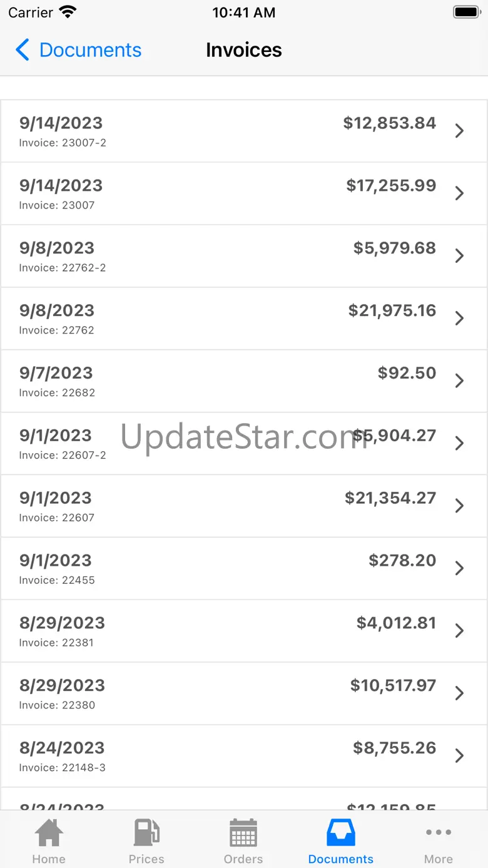Expand invoice 23007-2 chevron
Screen dimensions: 488x868
pos(459,131)
